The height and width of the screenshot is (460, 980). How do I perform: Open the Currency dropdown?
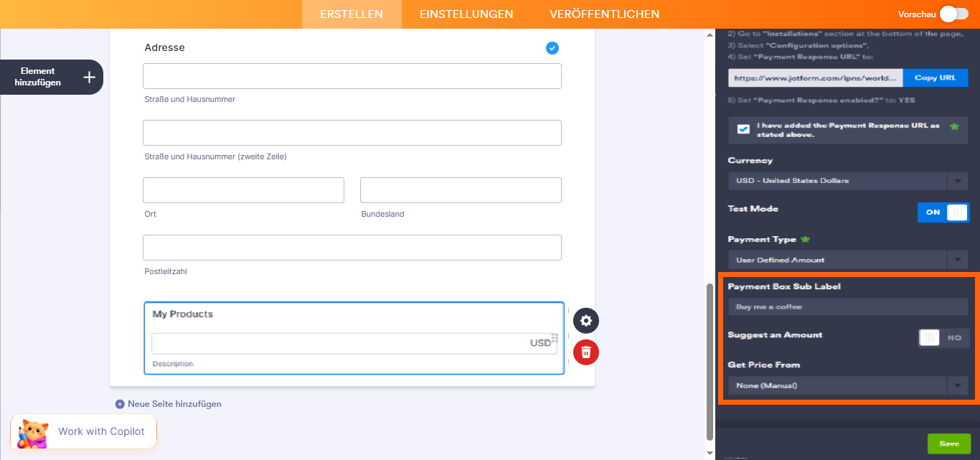(847, 181)
